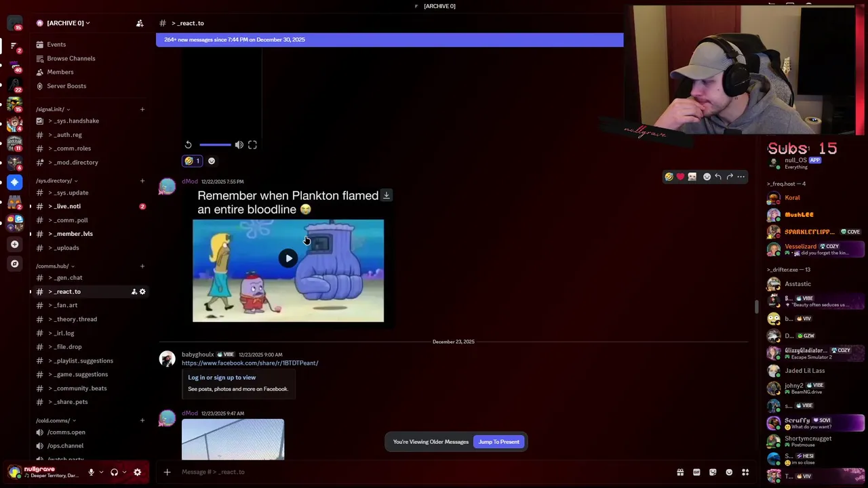Add a reaction next to the laughing reaction
Viewport: 868px width, 488px height.
[x=212, y=161]
